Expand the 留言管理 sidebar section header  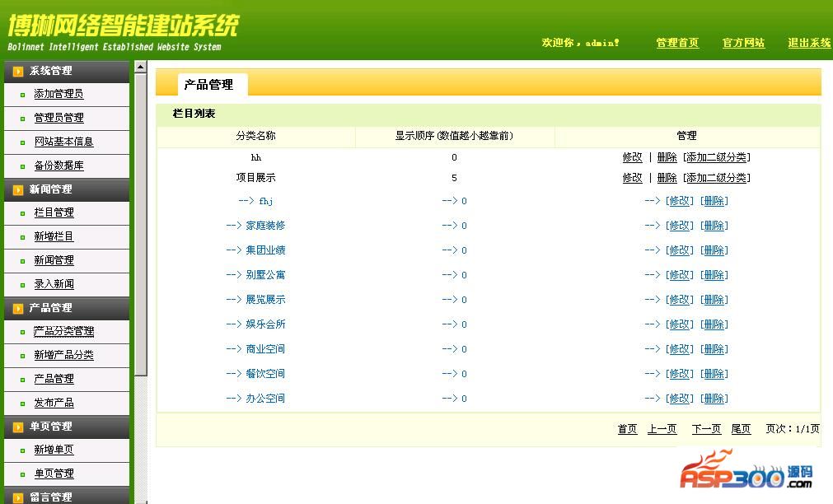tap(67, 496)
